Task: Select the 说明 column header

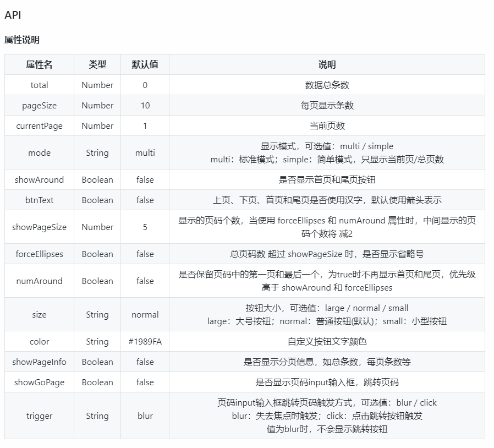Action: click(330, 64)
